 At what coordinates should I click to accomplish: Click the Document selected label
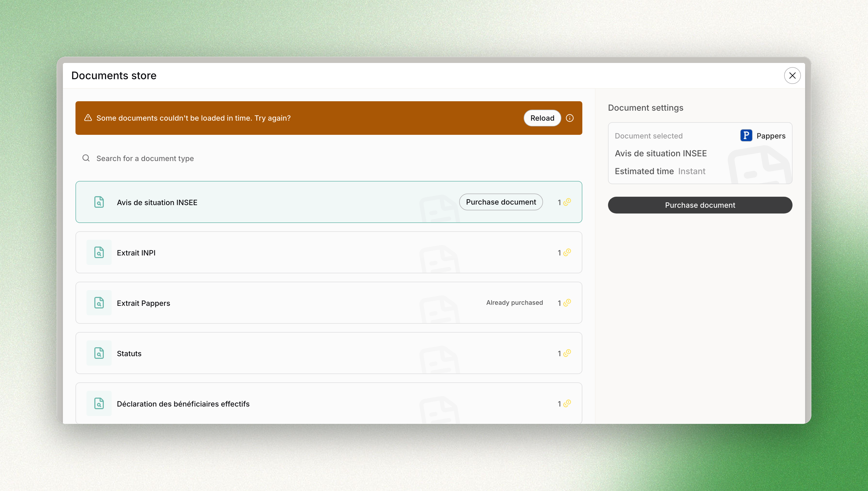point(648,136)
